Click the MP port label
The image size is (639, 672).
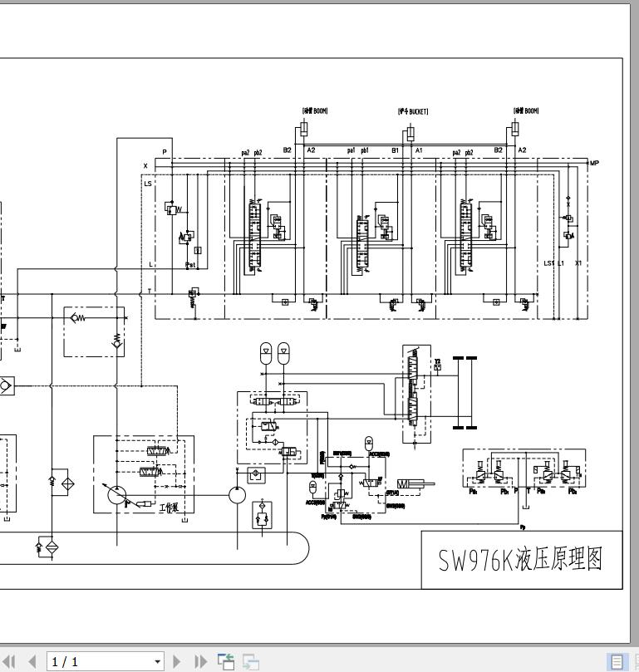coord(594,163)
